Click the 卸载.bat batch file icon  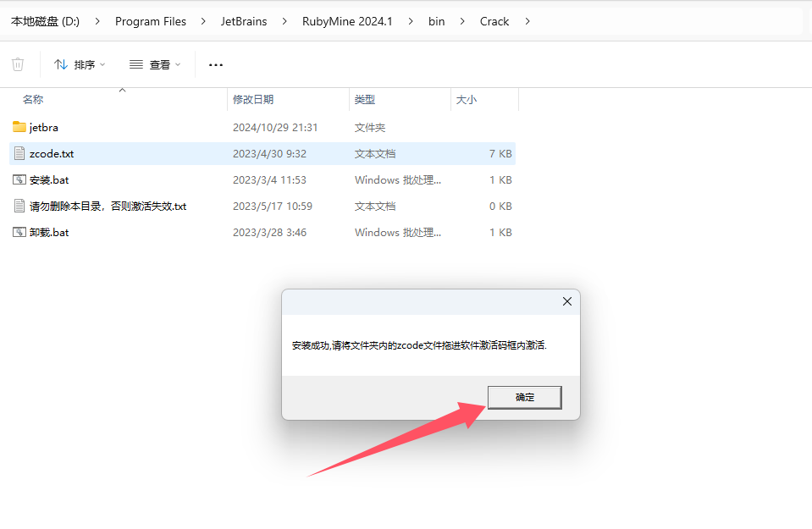point(19,232)
